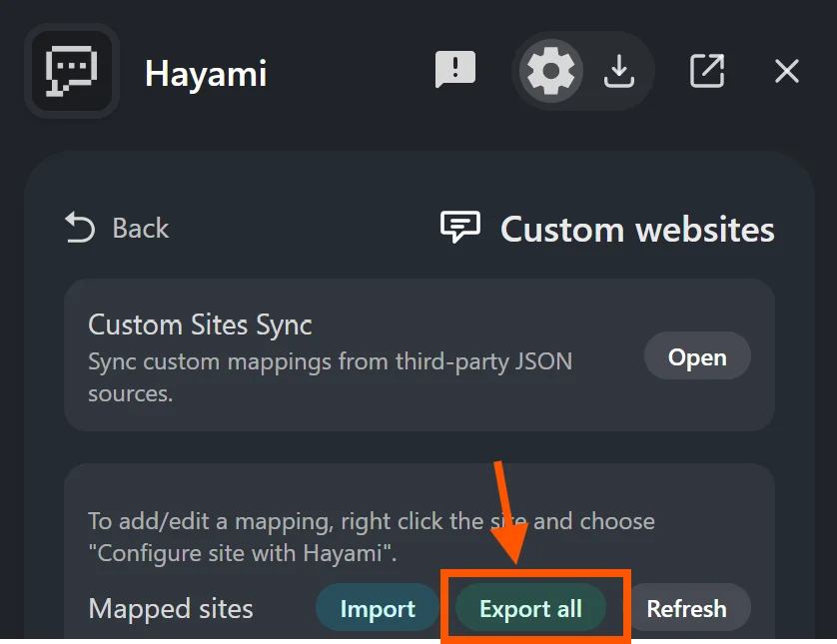Image resolution: width=837 pixels, height=644 pixels.
Task: Open the settings gear icon
Action: tap(551, 71)
